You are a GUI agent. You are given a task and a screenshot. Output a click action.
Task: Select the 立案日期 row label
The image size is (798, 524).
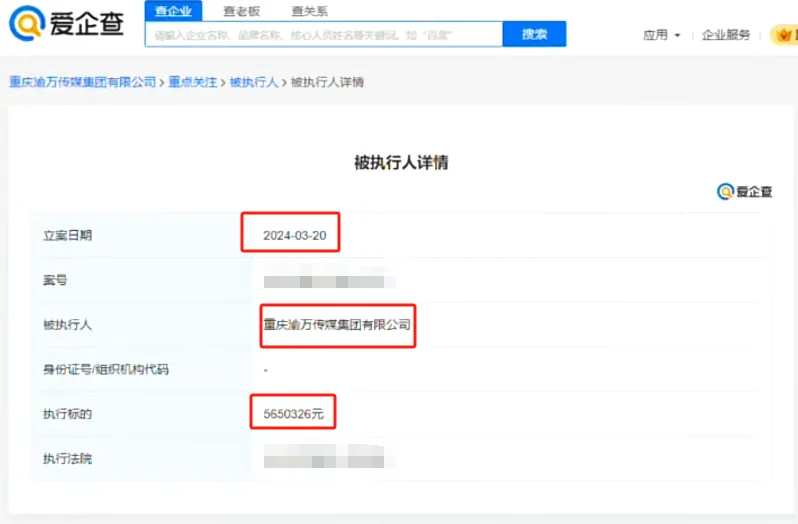click(x=67, y=235)
